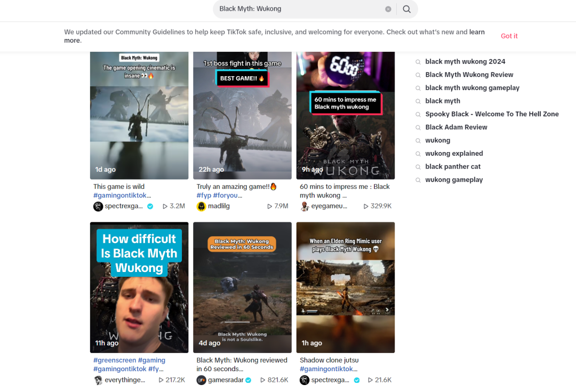Open the learn more guidelines link
The height and width of the screenshot is (392, 576).
coord(477,32)
